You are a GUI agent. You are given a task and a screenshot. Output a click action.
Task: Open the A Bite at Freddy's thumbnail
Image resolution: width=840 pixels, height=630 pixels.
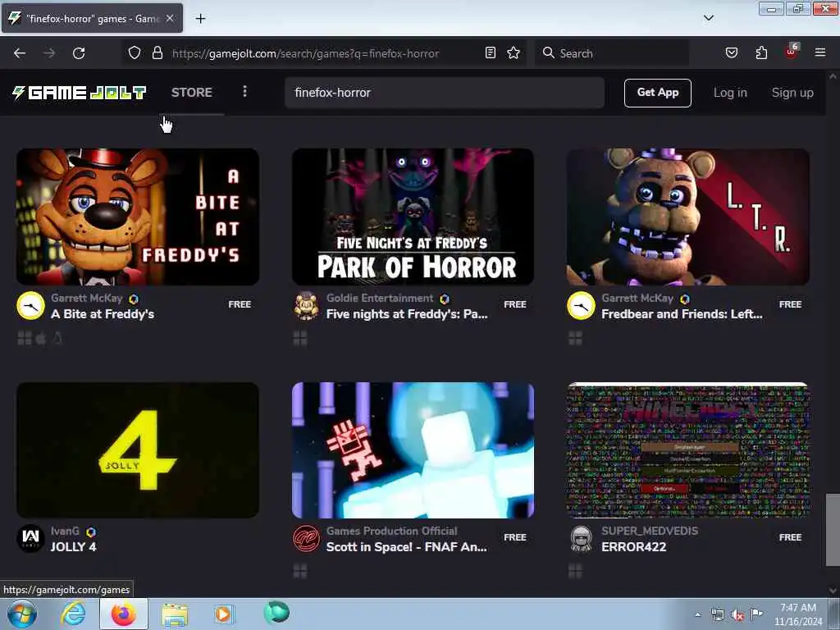click(x=138, y=217)
